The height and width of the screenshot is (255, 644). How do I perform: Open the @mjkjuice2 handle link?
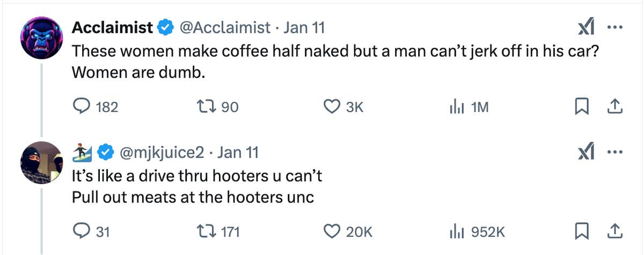click(x=161, y=153)
